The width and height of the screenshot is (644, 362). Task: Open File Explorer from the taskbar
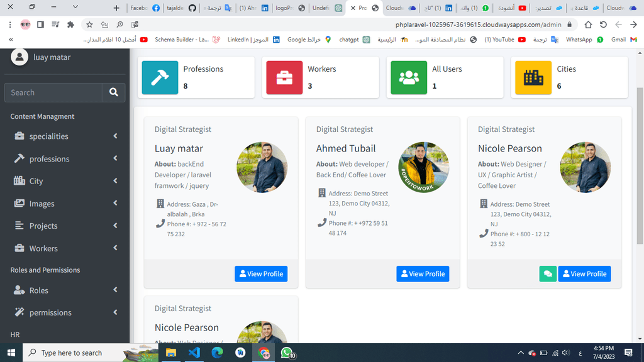[170, 353]
